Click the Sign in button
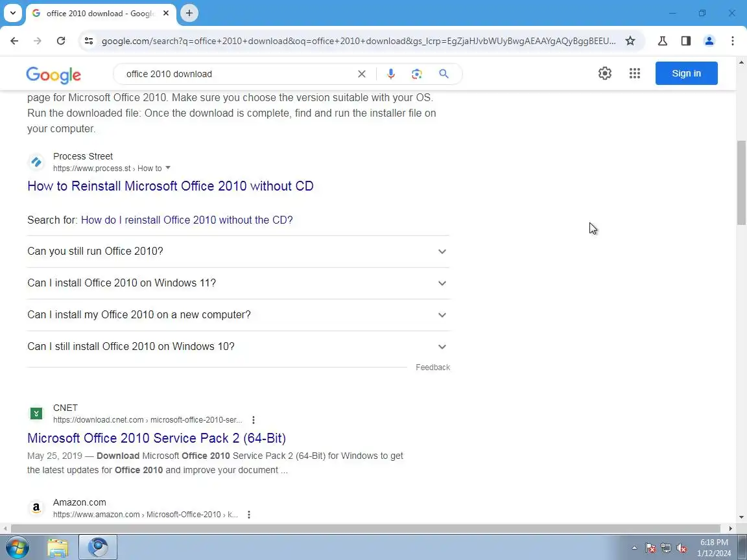747x560 pixels. click(x=686, y=73)
